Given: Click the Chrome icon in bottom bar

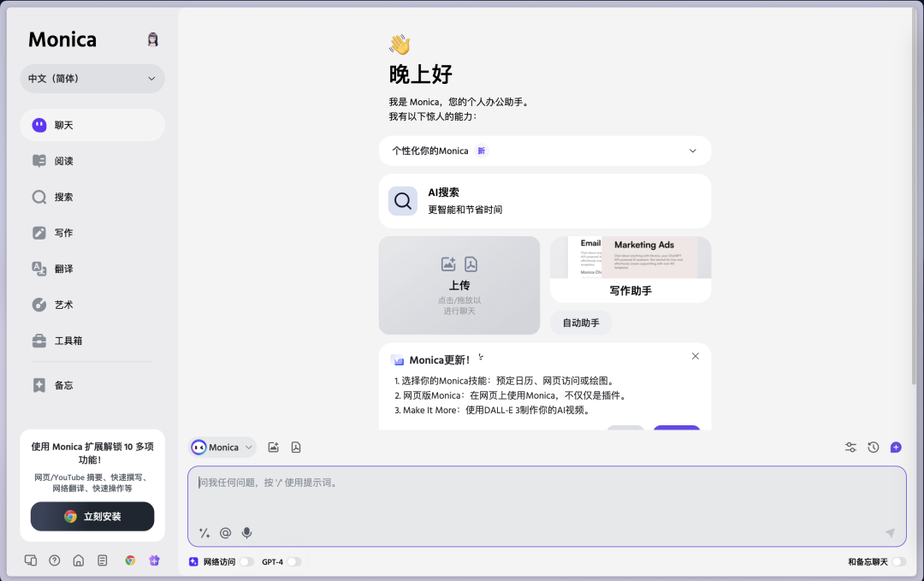Looking at the screenshot, I should [130, 560].
